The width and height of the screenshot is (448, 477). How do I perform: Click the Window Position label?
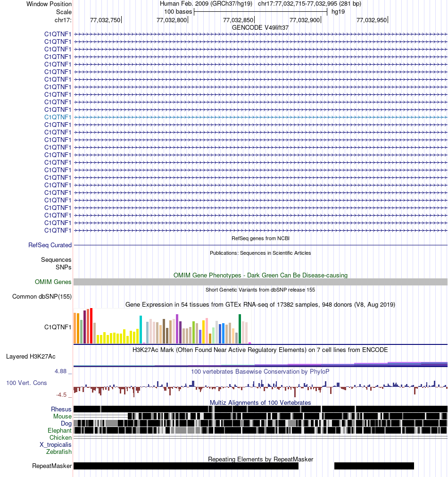(x=49, y=4)
